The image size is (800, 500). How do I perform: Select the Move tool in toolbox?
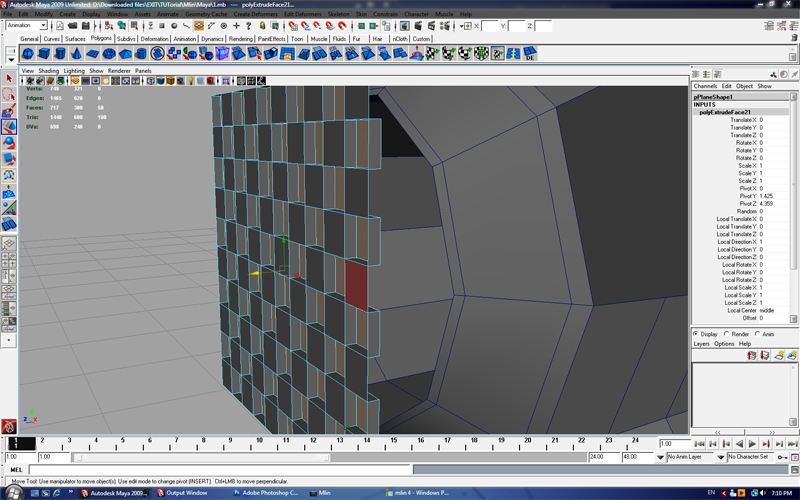9,127
